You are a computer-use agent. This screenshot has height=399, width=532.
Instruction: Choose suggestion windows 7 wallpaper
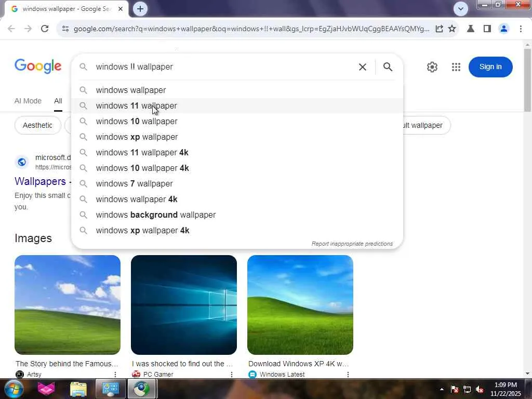tap(237, 184)
